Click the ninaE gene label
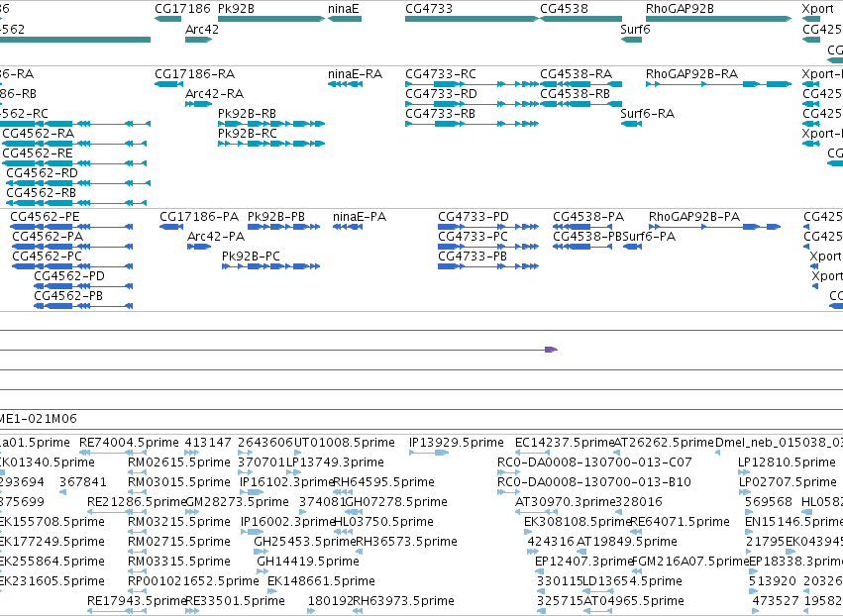 click(343, 9)
